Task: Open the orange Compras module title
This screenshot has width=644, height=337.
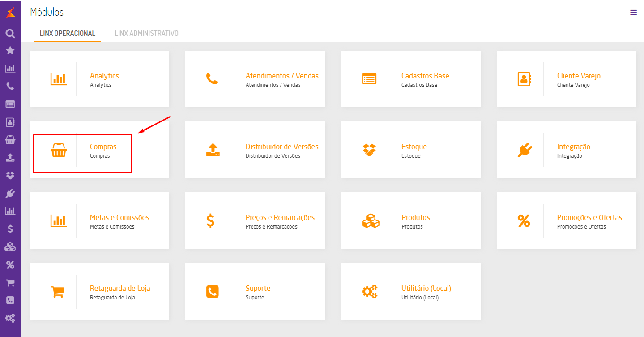Action: (x=103, y=147)
